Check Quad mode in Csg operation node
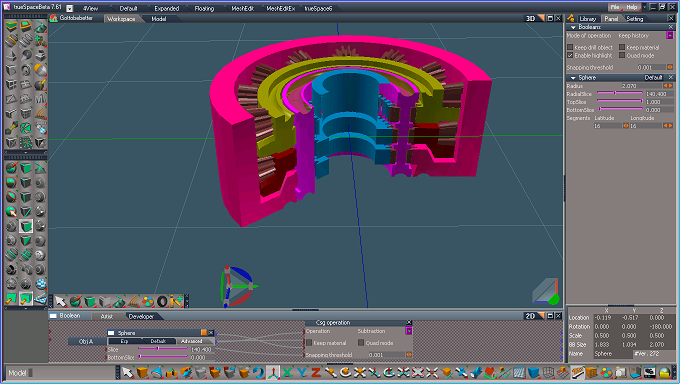The height and width of the screenshot is (384, 680). pos(361,343)
